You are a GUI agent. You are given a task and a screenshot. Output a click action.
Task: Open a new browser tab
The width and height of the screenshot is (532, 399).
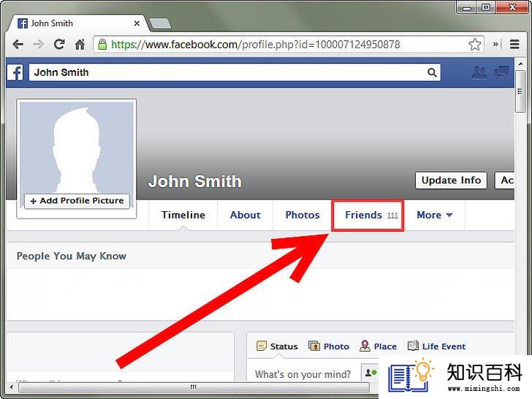click(x=160, y=23)
